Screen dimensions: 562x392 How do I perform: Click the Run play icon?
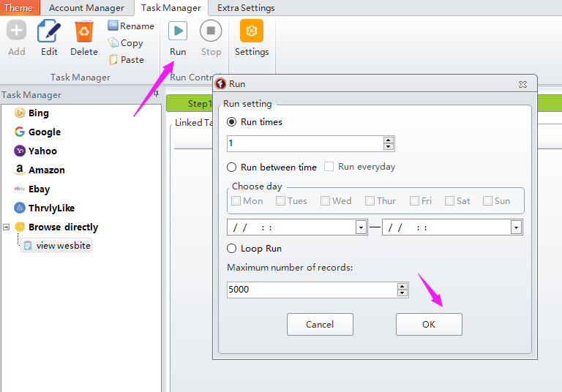pos(178,31)
